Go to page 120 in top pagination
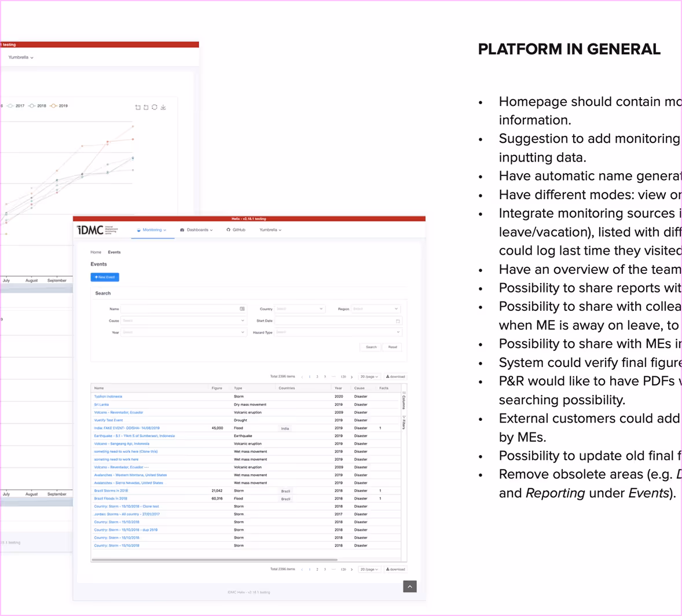 (x=343, y=377)
